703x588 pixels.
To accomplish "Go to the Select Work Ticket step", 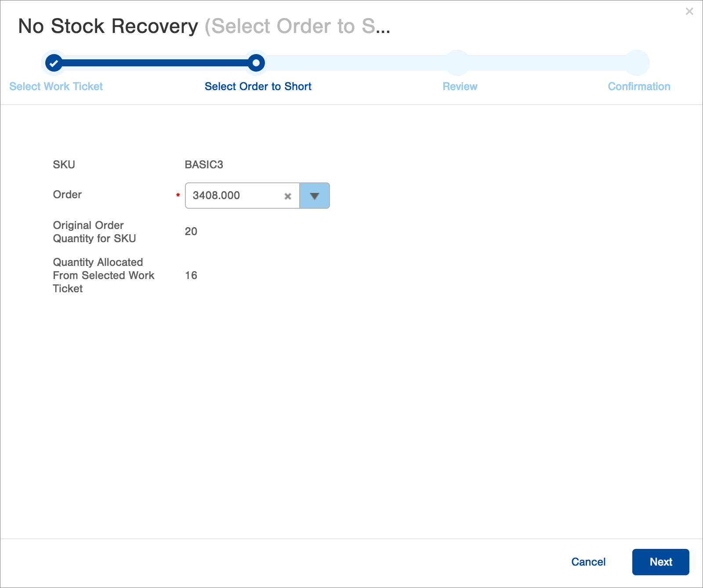I will [x=56, y=87].
